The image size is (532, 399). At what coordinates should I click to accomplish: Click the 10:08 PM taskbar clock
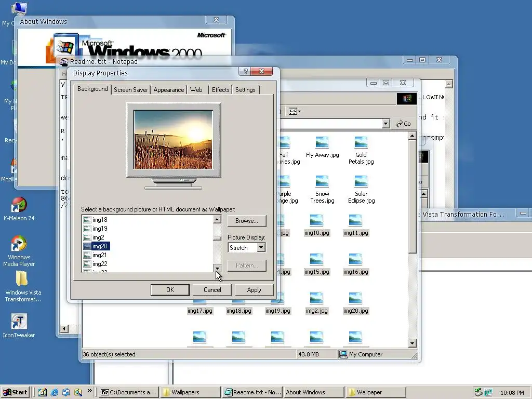pyautogui.click(x=512, y=393)
